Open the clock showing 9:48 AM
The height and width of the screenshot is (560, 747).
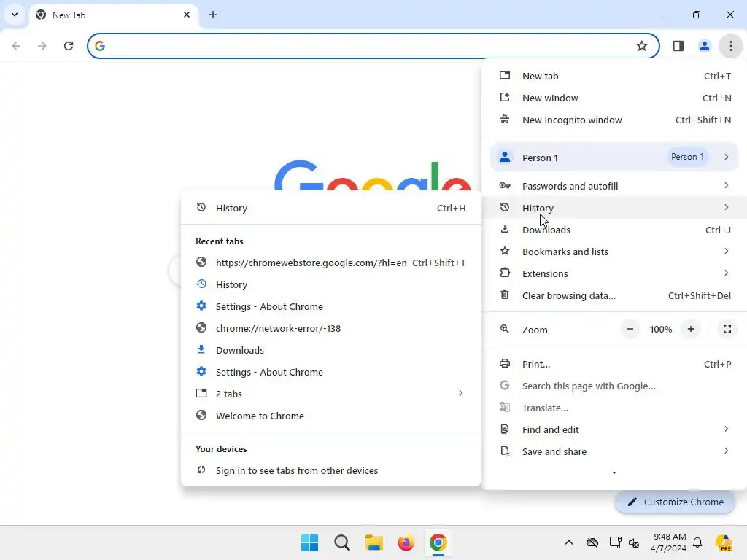pyautogui.click(x=668, y=542)
